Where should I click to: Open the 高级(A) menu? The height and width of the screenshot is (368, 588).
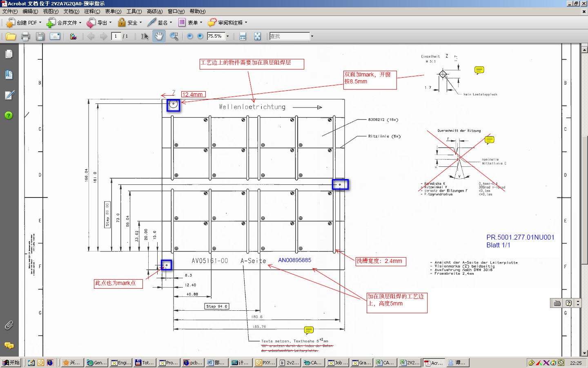155,11
